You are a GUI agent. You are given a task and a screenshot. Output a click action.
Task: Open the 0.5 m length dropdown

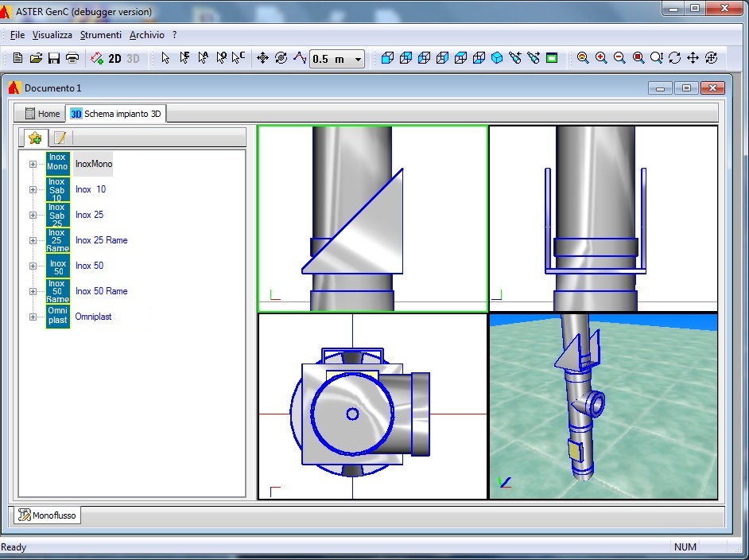[x=358, y=59]
